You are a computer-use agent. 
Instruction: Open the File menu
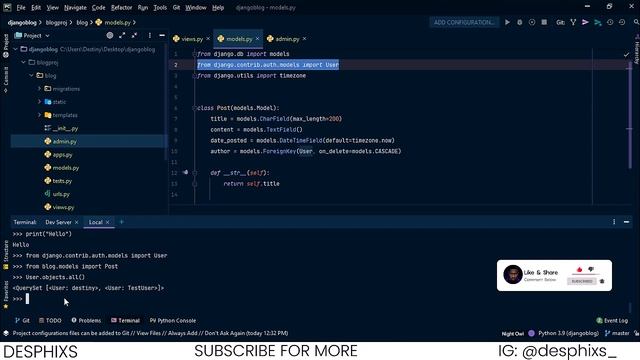point(21,7)
